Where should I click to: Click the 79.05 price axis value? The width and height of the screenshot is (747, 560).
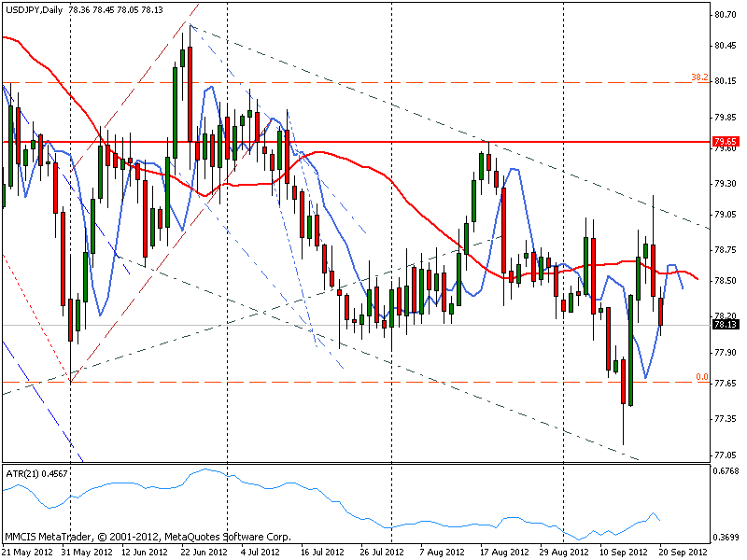[726, 215]
